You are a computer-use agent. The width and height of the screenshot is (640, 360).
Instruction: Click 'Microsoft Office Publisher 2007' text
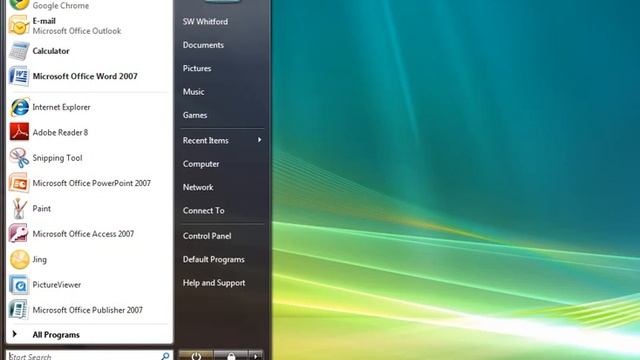click(88, 310)
